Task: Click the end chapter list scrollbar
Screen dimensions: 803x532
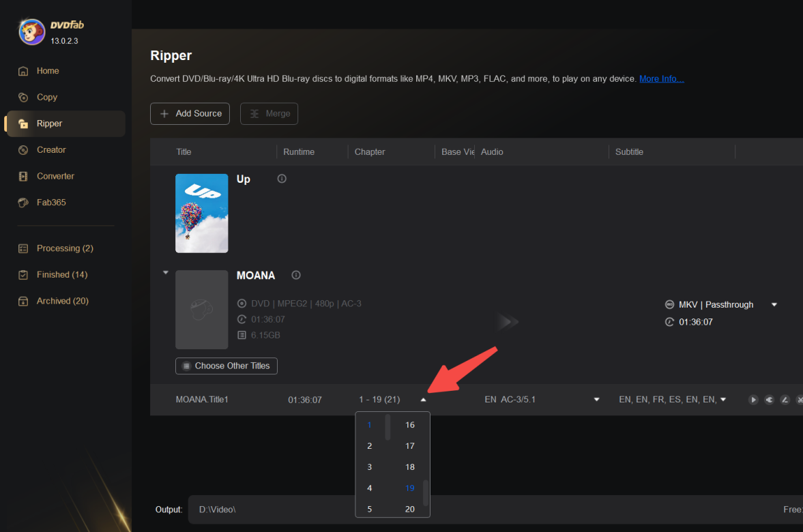Action: pyautogui.click(x=426, y=492)
